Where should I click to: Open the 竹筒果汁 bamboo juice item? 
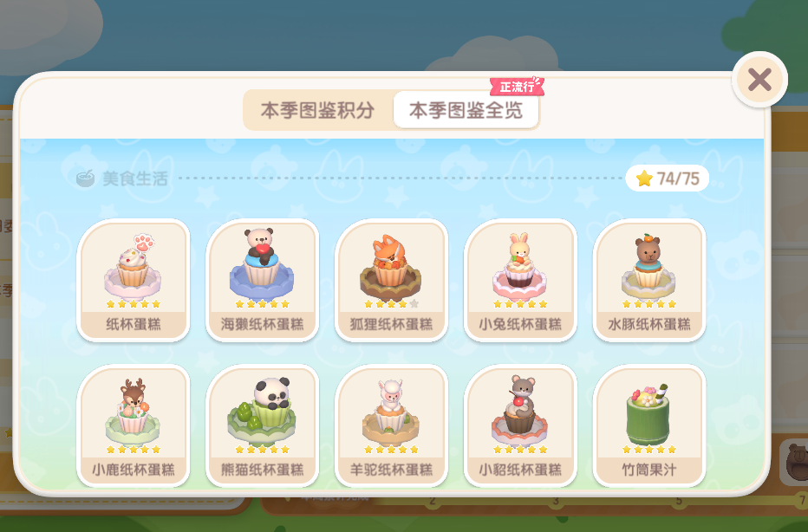648,426
